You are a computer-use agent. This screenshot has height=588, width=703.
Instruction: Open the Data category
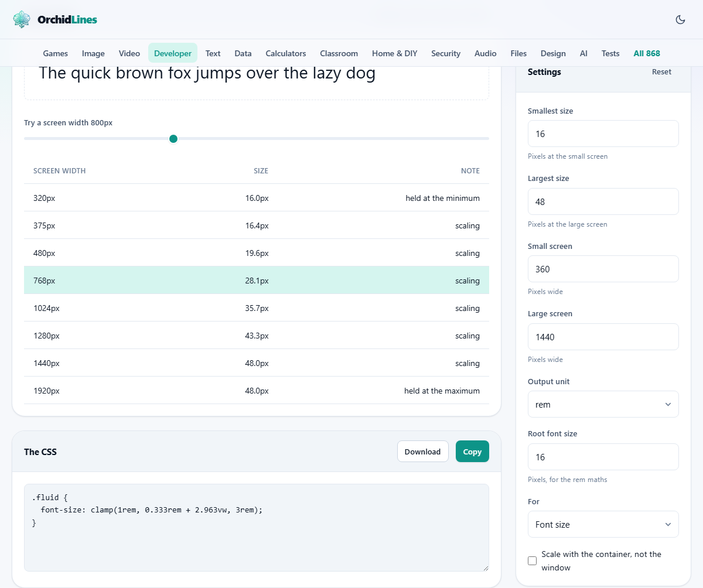click(243, 53)
